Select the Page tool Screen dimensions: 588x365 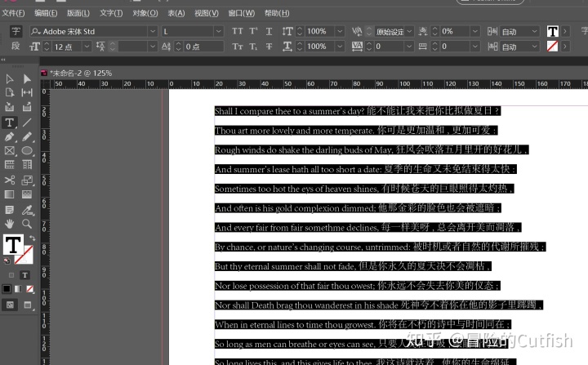pos(9,92)
